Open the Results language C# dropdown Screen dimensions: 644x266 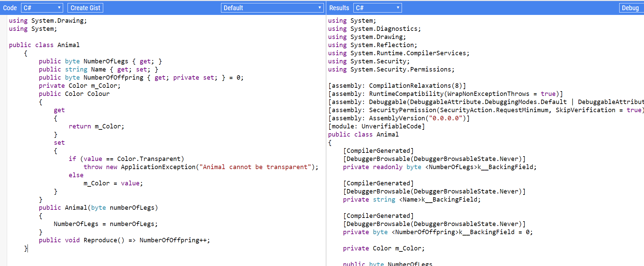coord(377,8)
